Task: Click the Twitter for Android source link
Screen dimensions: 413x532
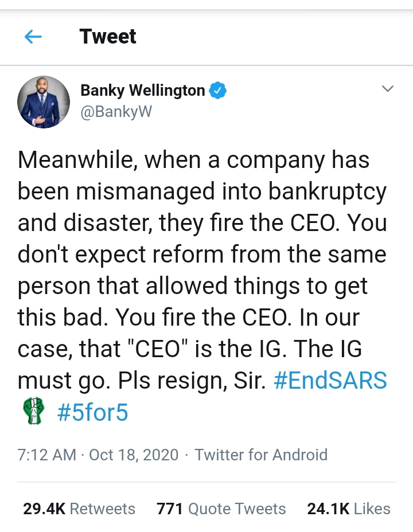Action: (x=261, y=455)
